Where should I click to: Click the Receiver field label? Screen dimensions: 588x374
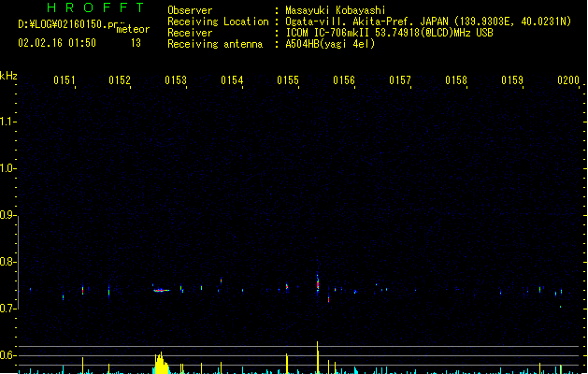point(190,33)
